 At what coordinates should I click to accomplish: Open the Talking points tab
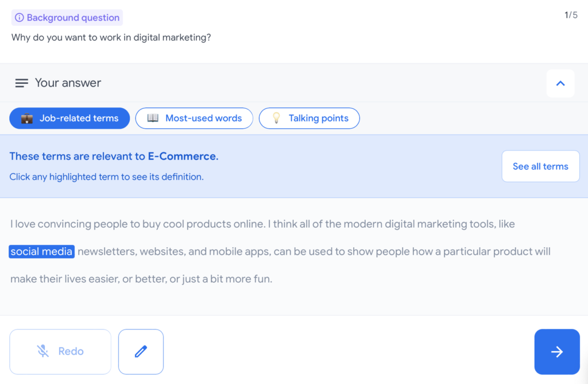pyautogui.click(x=310, y=118)
